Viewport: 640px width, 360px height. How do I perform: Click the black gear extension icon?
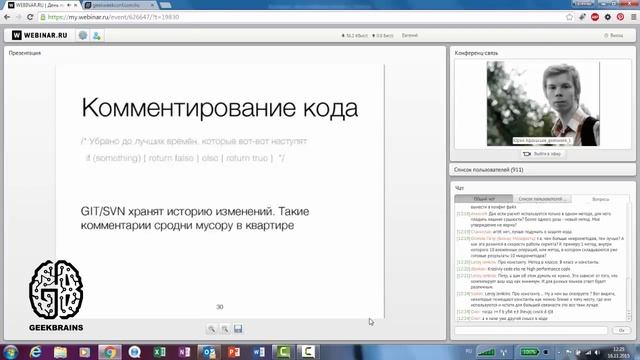(x=608, y=17)
